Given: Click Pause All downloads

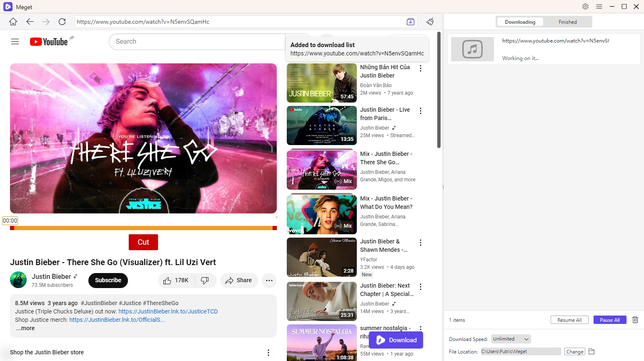Looking at the screenshot, I should pos(610,320).
